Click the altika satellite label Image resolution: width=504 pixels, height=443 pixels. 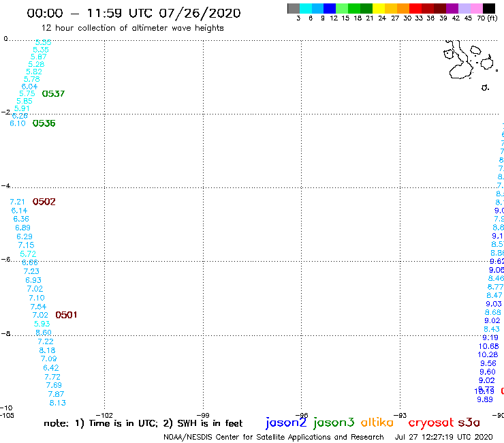tap(377, 423)
